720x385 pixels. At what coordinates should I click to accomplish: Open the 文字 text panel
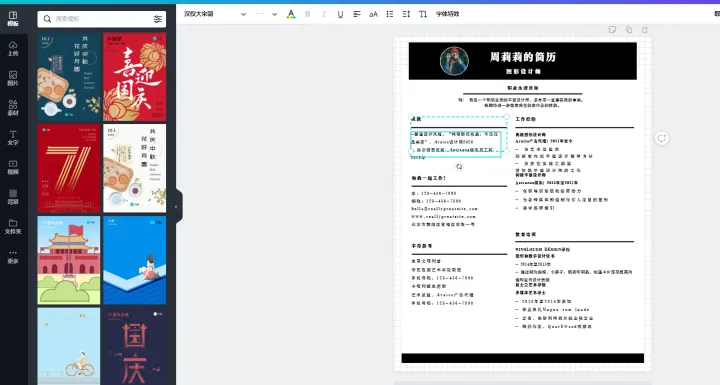click(x=13, y=137)
